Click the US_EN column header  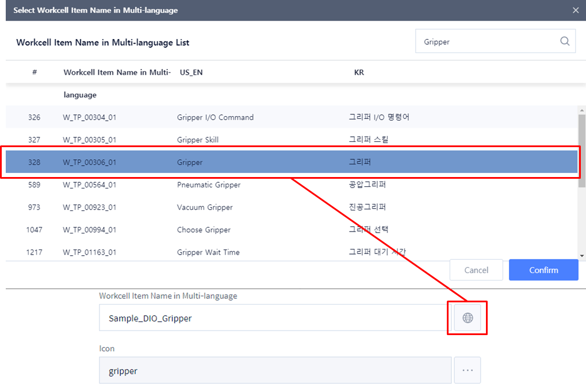tap(191, 72)
